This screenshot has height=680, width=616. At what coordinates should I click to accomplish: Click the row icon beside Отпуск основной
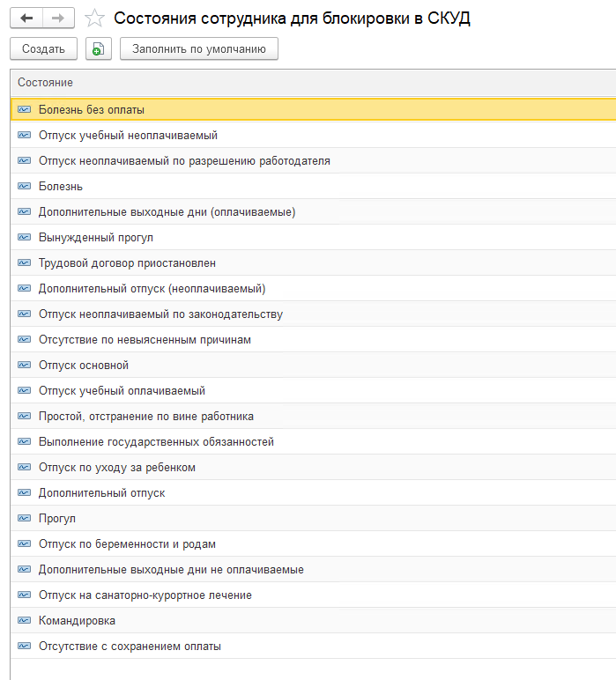tap(24, 366)
